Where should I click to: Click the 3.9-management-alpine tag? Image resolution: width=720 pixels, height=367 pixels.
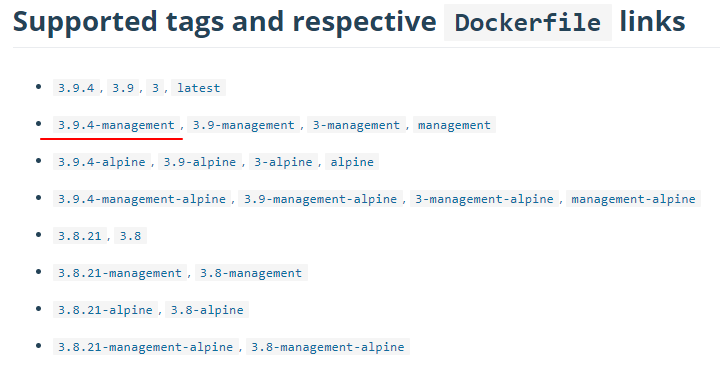(321, 199)
